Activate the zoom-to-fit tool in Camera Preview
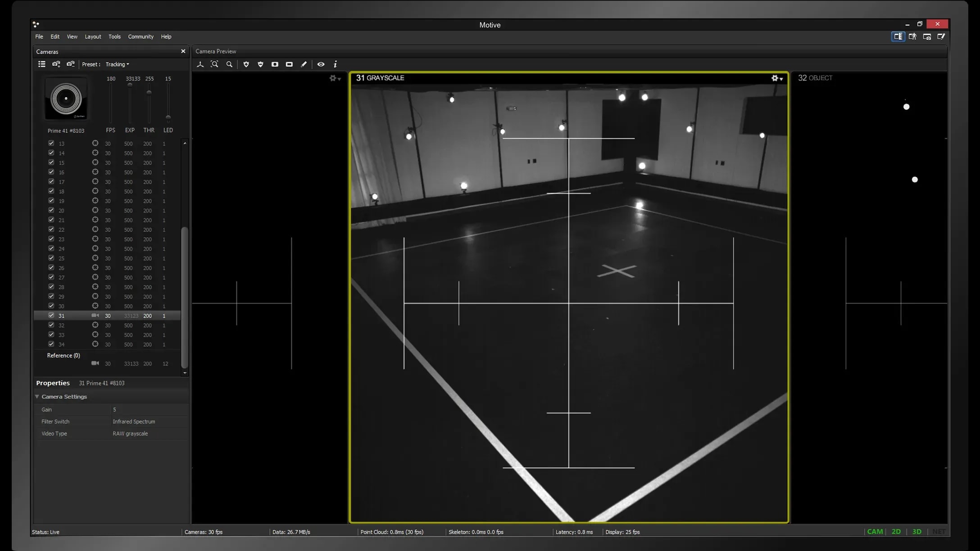 point(215,64)
